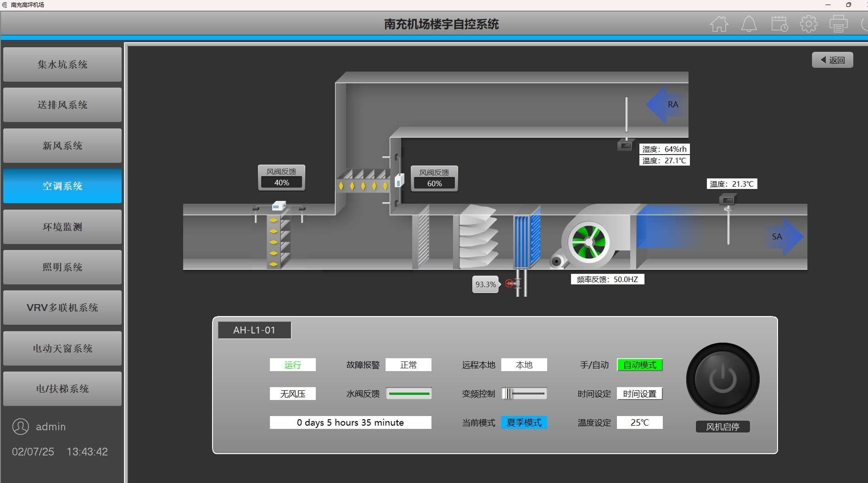Click the 返回 back button
This screenshot has width=868, height=483.
pos(832,60)
